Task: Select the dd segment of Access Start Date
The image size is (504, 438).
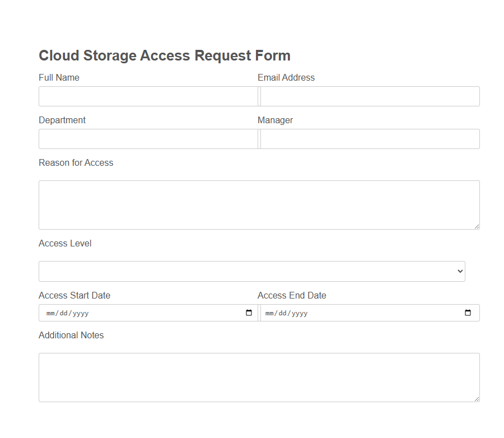Action: [63, 313]
